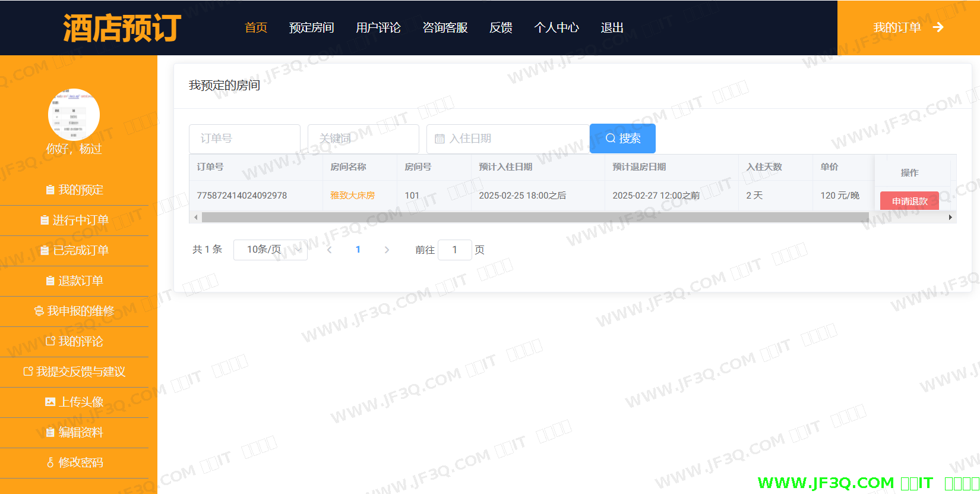Open 预定房间 in the top navigation
This screenshot has height=494, width=980.
(311, 28)
